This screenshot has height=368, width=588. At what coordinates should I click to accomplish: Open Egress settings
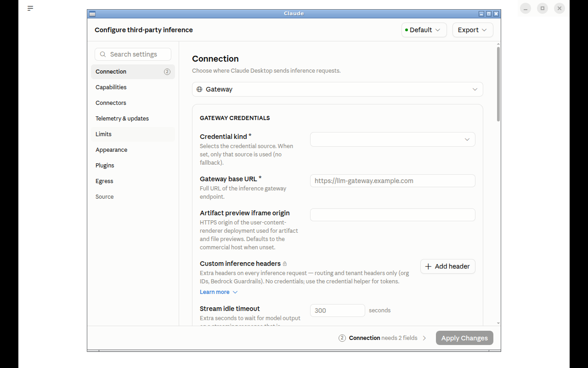133,181
